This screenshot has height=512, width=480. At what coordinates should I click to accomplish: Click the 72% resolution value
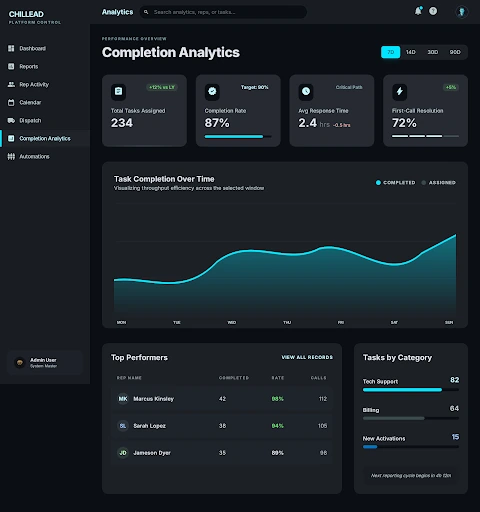[404, 123]
